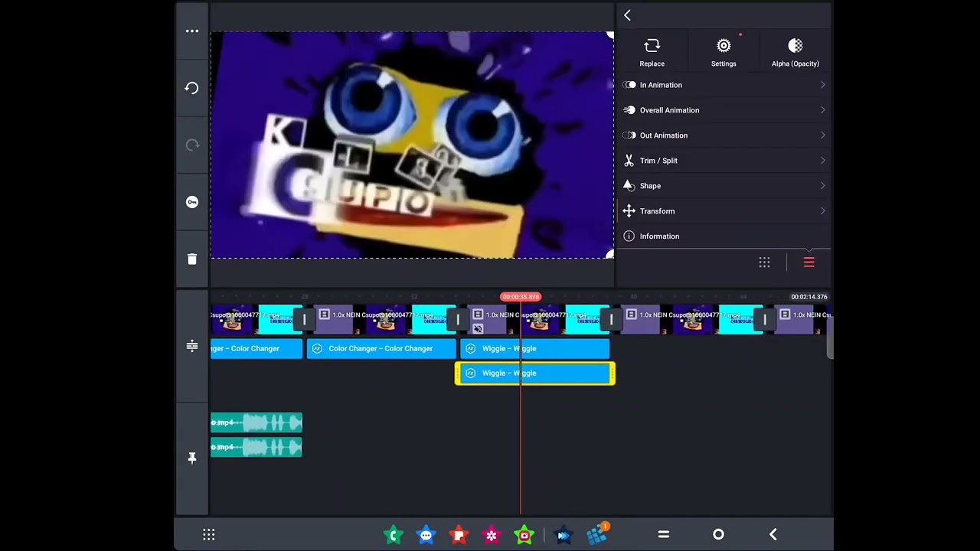Select the upper audio waveform clip

click(x=256, y=422)
